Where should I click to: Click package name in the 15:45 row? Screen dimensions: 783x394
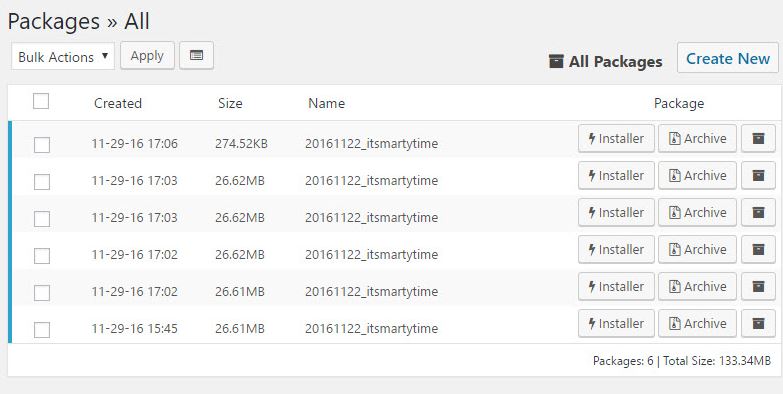click(372, 329)
